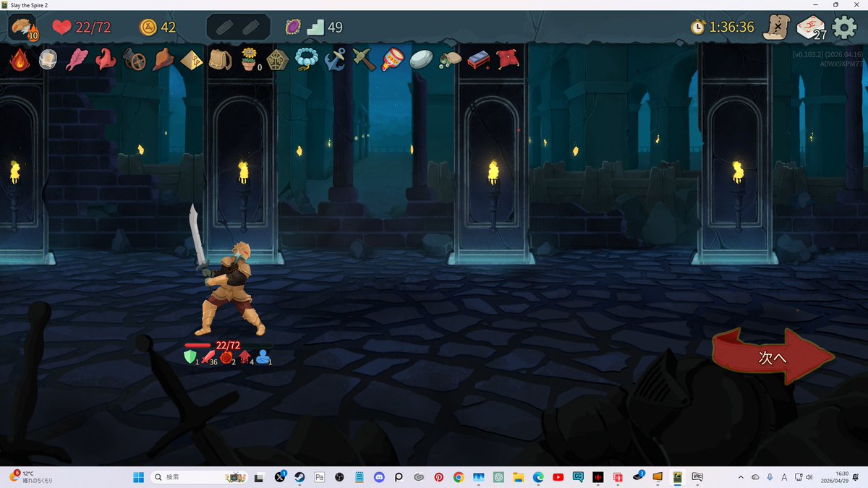868x488 pixels.
Task: Inspect the tan backpack relic
Action: [220, 59]
